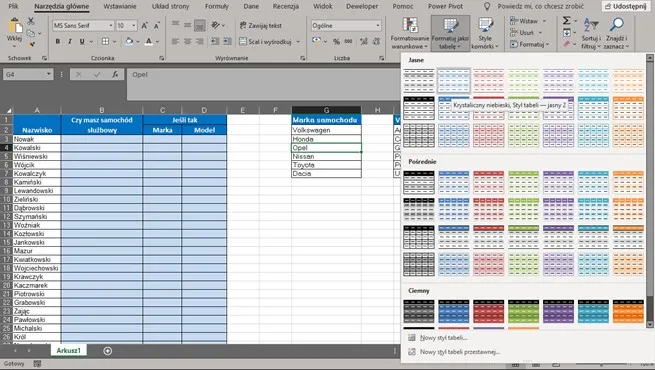This screenshot has width=655, height=370.
Task: Select first orange light table style
Action: click(628, 81)
